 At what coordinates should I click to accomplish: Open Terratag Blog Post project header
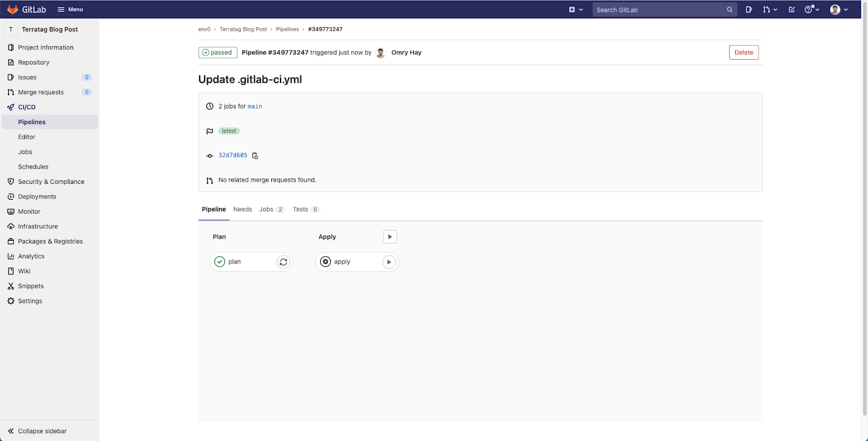click(x=49, y=29)
